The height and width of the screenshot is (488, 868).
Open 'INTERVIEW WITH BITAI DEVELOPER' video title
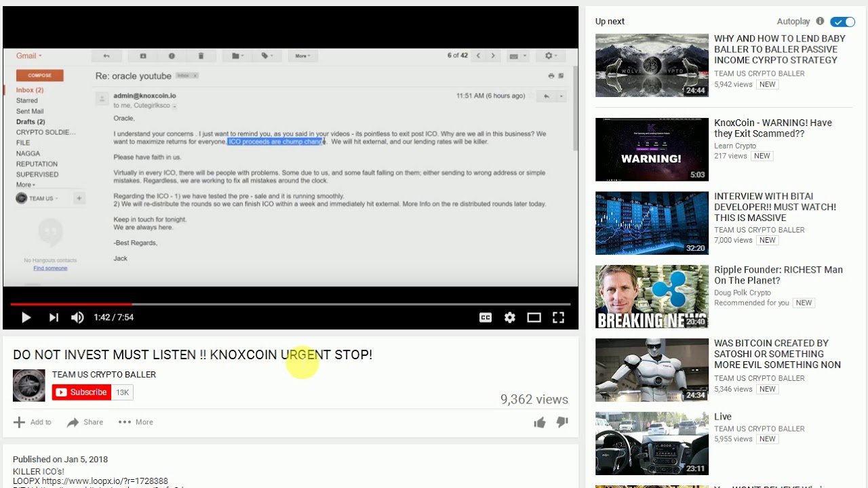[x=774, y=207]
